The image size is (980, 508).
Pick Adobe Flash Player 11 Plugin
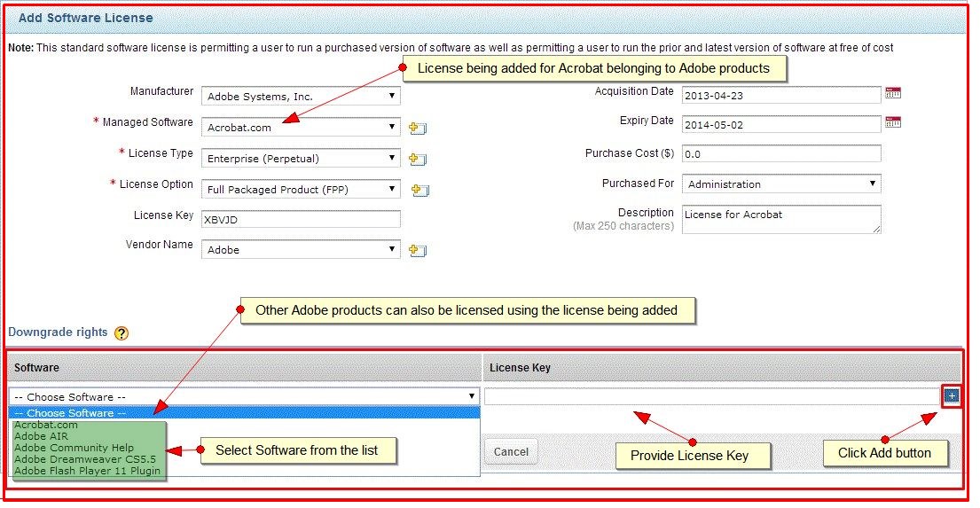coord(88,471)
